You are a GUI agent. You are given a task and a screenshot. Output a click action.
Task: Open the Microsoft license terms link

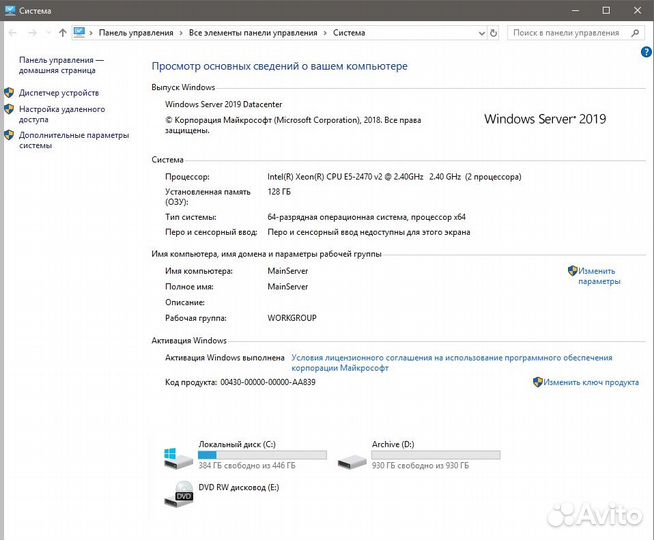pos(452,362)
